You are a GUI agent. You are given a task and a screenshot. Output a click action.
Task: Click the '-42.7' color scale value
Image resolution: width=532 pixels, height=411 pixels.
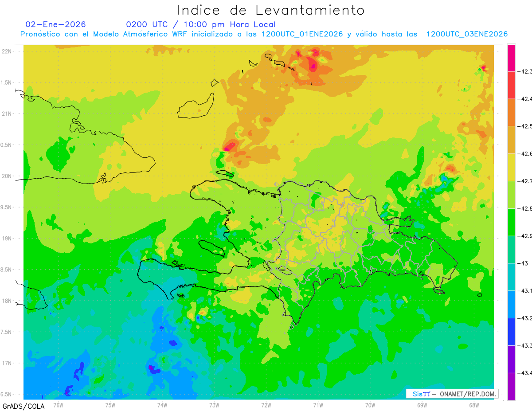524,181
